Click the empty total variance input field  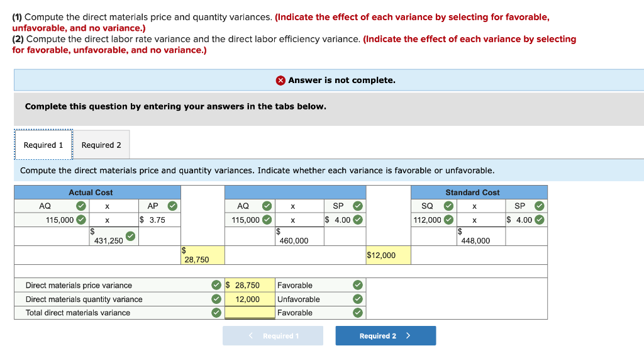point(250,313)
